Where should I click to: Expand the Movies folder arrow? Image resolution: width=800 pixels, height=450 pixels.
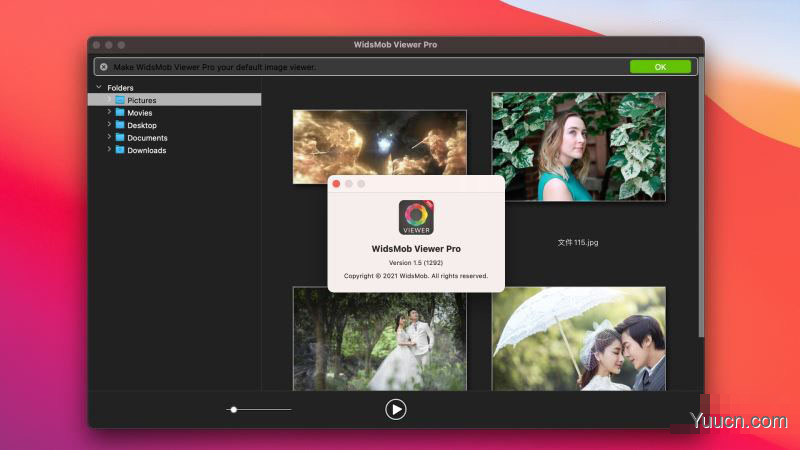point(109,113)
